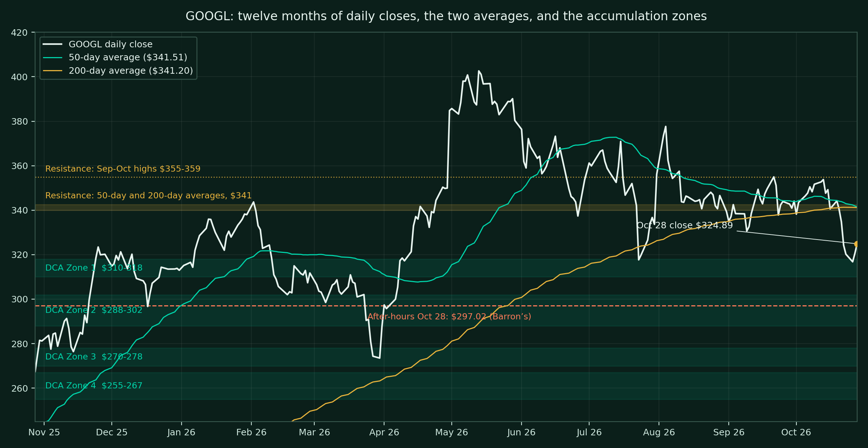
Task: Click 'After-hours Oct 28: $297.02 (Barron's)' annotation
Action: 449,316
